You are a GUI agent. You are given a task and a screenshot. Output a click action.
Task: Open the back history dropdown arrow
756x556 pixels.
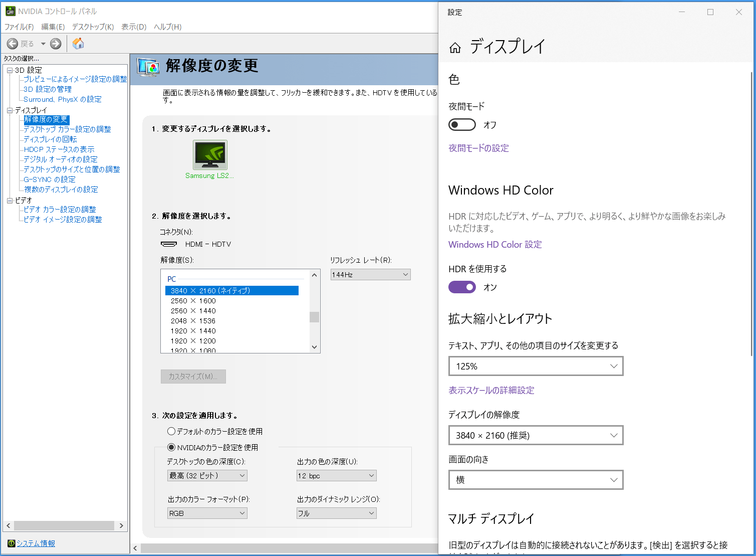coord(43,44)
